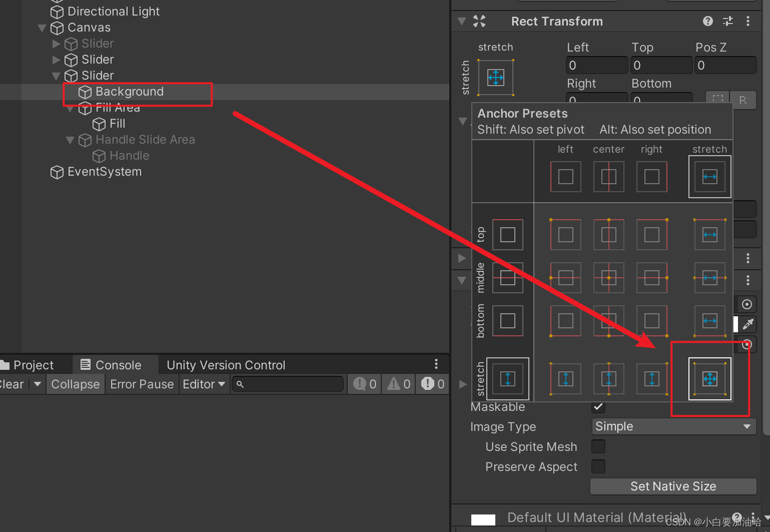Select the top-left anchor preset
Image resolution: width=770 pixels, height=532 pixels.
coord(566,235)
